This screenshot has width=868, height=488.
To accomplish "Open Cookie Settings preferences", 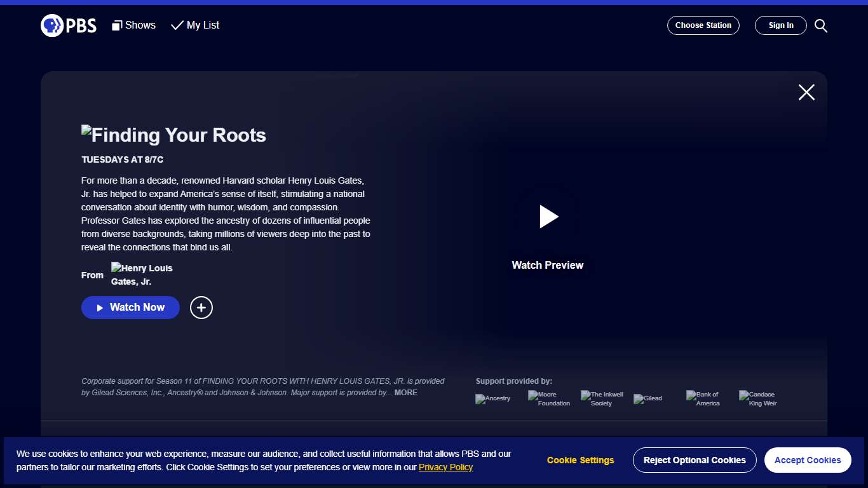I will tap(580, 459).
